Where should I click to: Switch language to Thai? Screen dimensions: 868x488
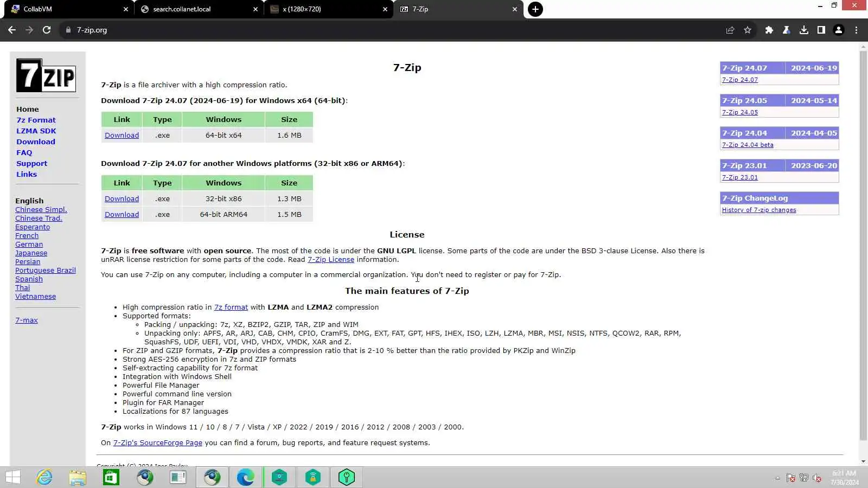coord(23,288)
